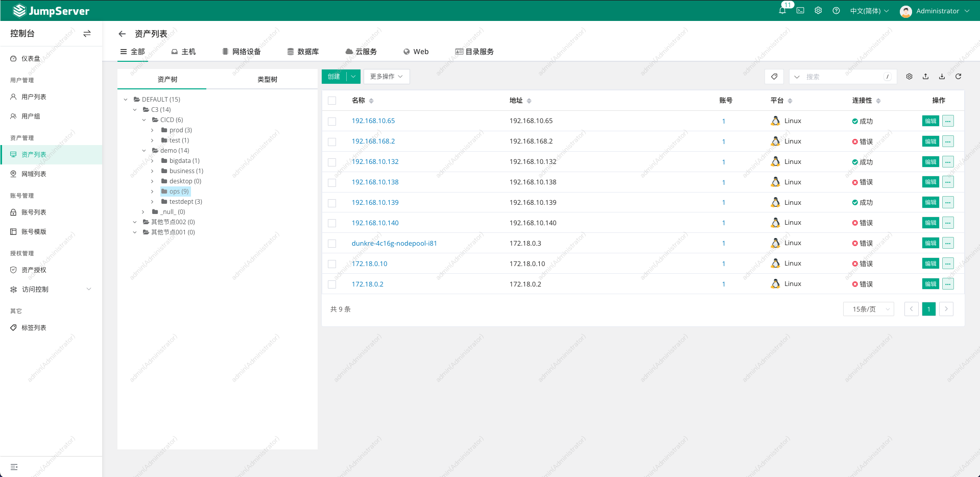Open table column settings gear icon

pyautogui.click(x=909, y=77)
